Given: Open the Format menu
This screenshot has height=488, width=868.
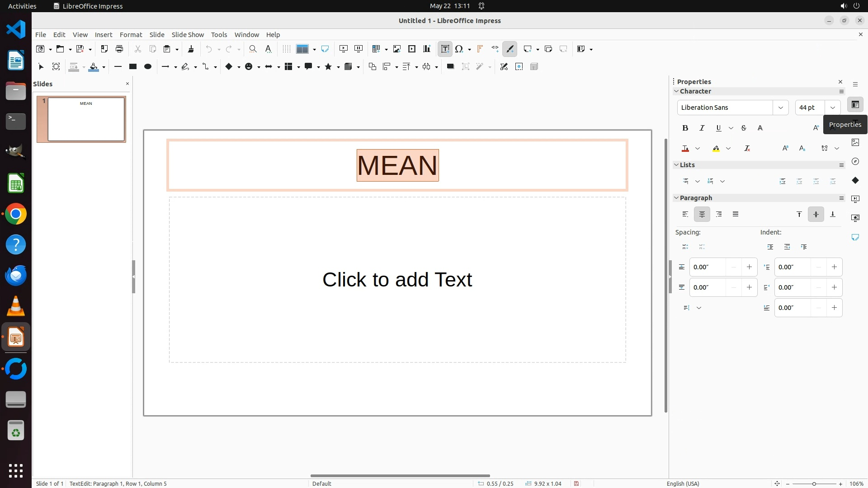Looking at the screenshot, I should tap(131, 35).
